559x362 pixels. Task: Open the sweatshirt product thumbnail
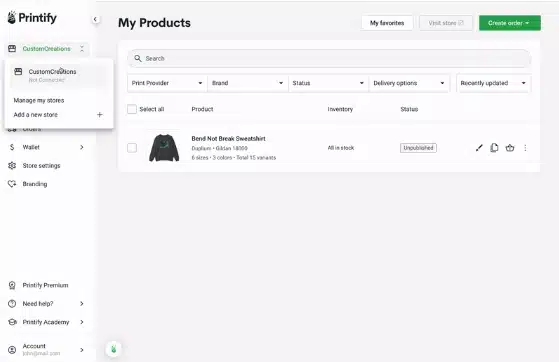164,148
